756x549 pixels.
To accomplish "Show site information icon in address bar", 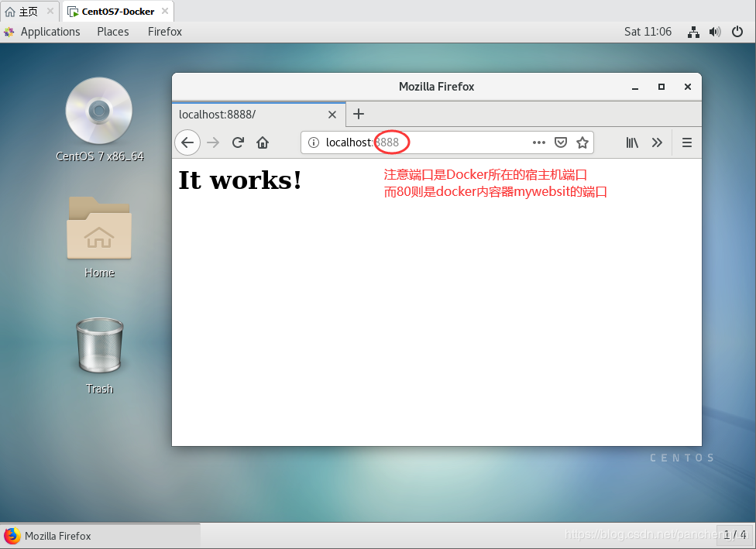I will 314,142.
